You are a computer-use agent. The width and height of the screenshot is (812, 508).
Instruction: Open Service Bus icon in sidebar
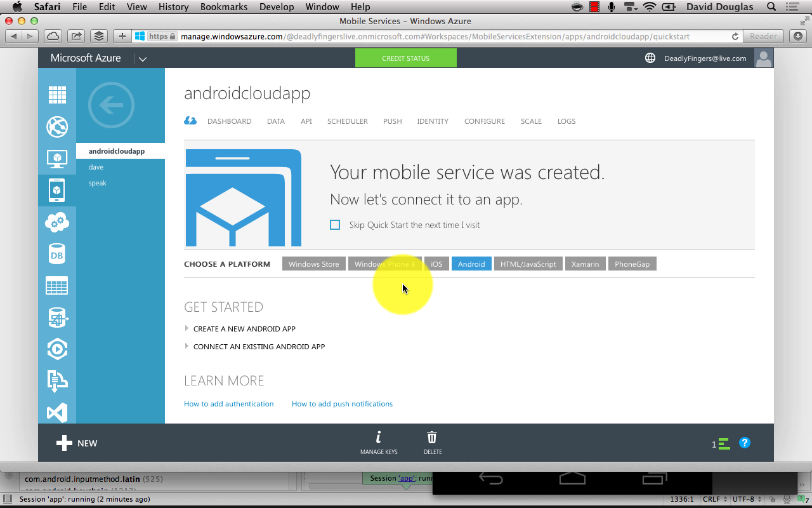[57, 380]
